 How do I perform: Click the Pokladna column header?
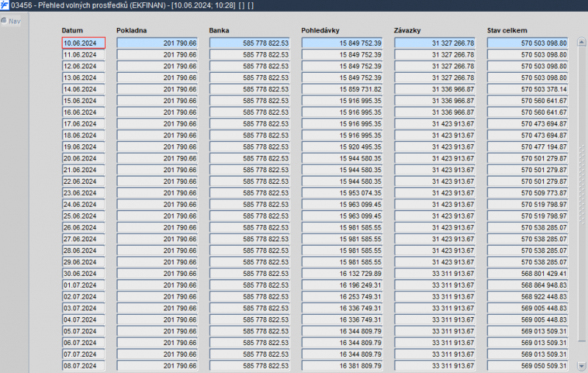[x=132, y=30]
